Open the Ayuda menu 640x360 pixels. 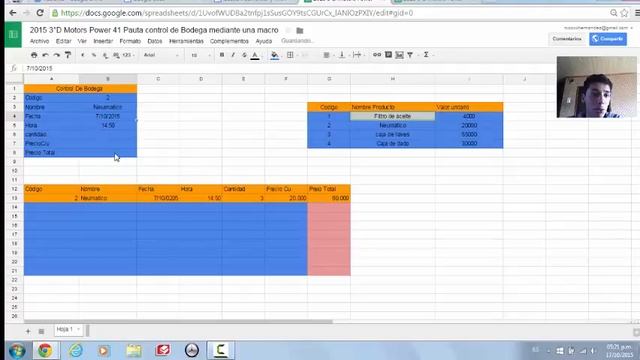click(x=264, y=41)
